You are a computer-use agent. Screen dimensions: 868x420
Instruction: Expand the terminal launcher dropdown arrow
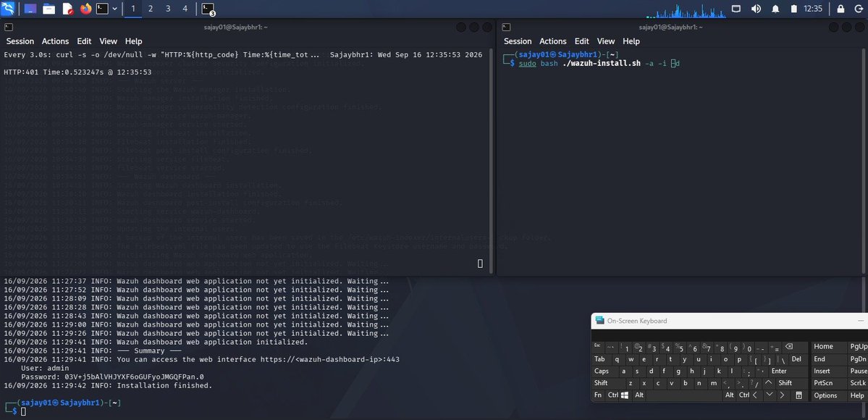(x=114, y=9)
